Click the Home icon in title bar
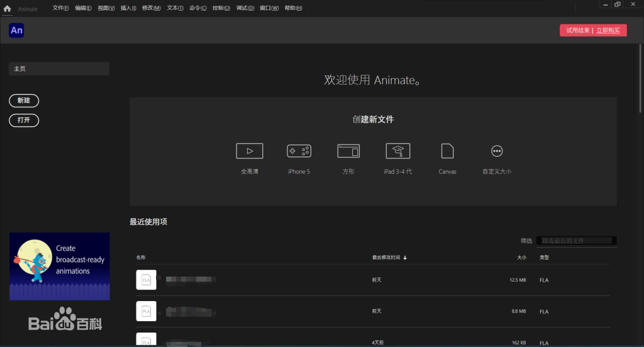The width and height of the screenshot is (644, 347). (7, 8)
